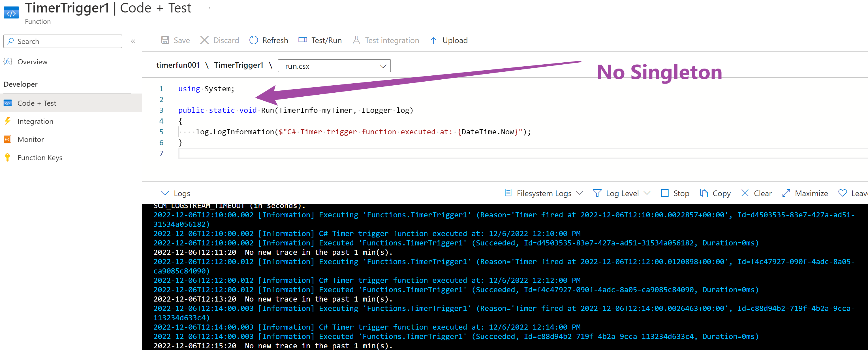868x350 pixels.
Task: Click the Test integration flask icon
Action: tap(356, 40)
